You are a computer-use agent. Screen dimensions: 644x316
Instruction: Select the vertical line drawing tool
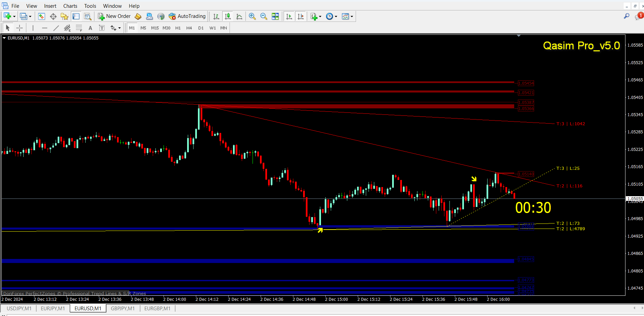pos(33,28)
